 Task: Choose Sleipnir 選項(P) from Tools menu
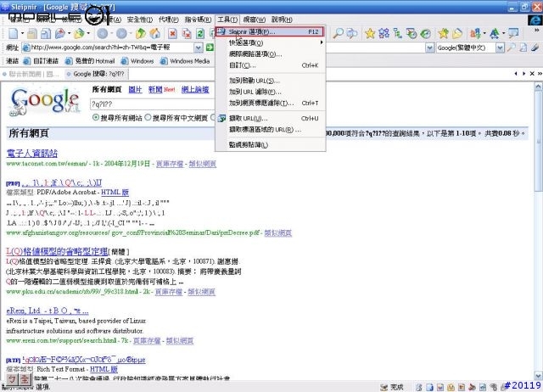pos(270,31)
